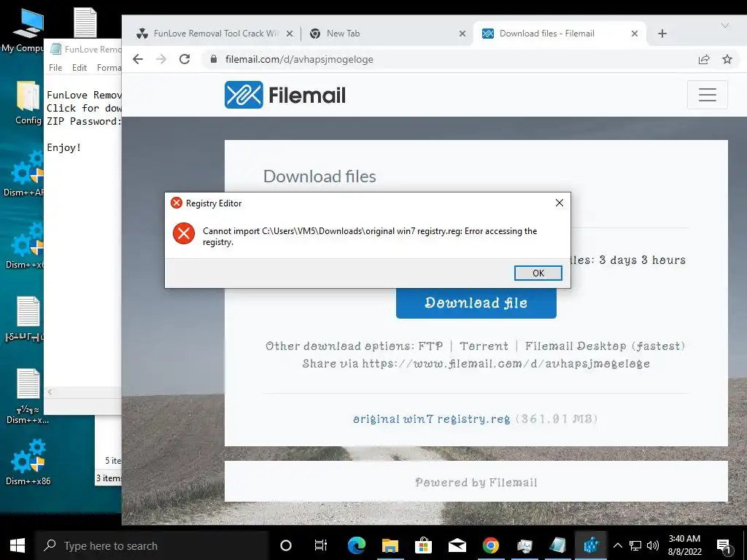
Task: Open Format menu in Notepad window
Action: pos(109,68)
